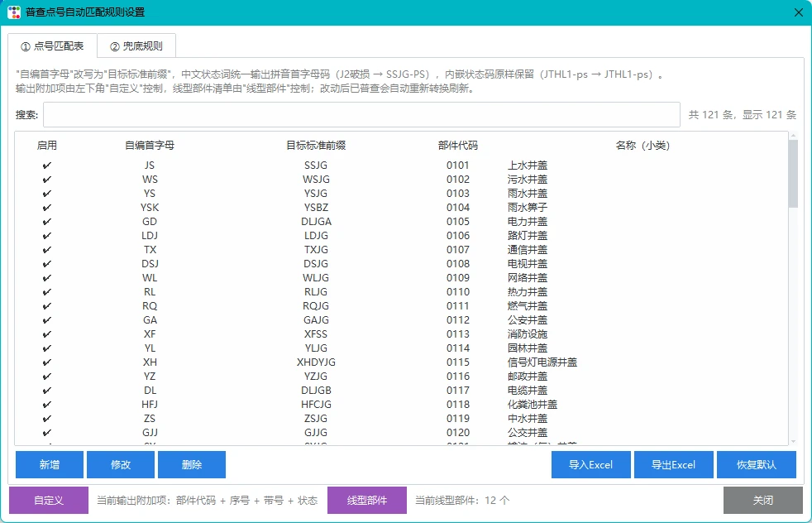Click the table vertical scrollbar thumb
Viewport: 812px width, 523px height.
[x=793, y=174]
